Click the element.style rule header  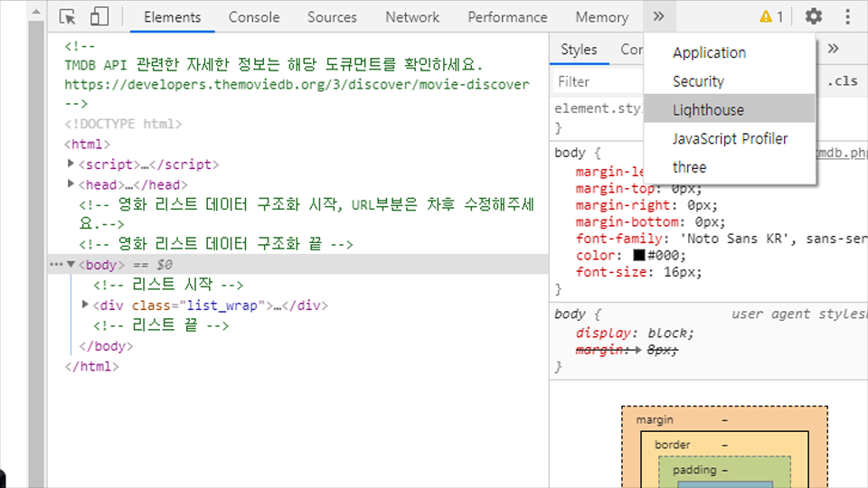point(598,108)
